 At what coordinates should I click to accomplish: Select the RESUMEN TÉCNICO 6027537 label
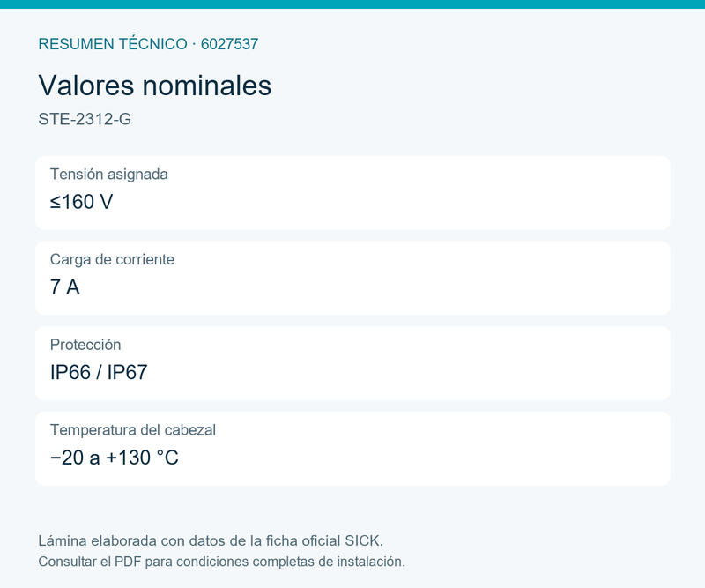click(x=148, y=44)
